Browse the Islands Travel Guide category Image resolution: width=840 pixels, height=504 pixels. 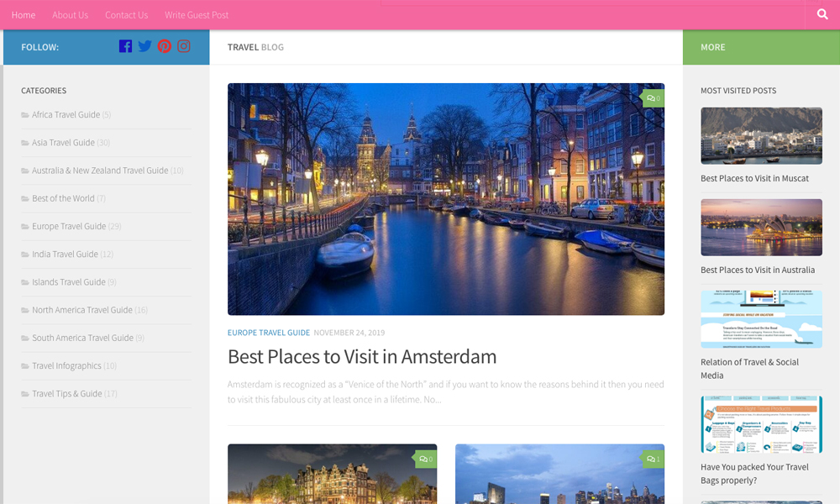[x=68, y=282]
